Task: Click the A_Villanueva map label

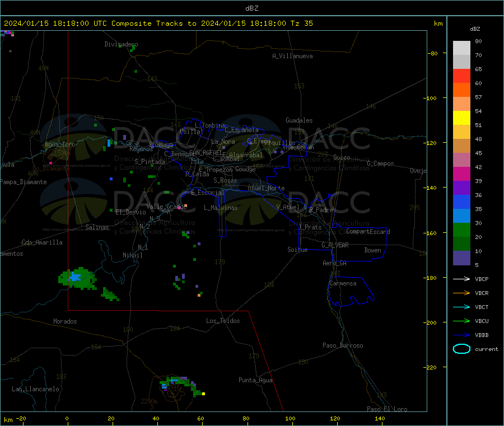Action: (292, 56)
